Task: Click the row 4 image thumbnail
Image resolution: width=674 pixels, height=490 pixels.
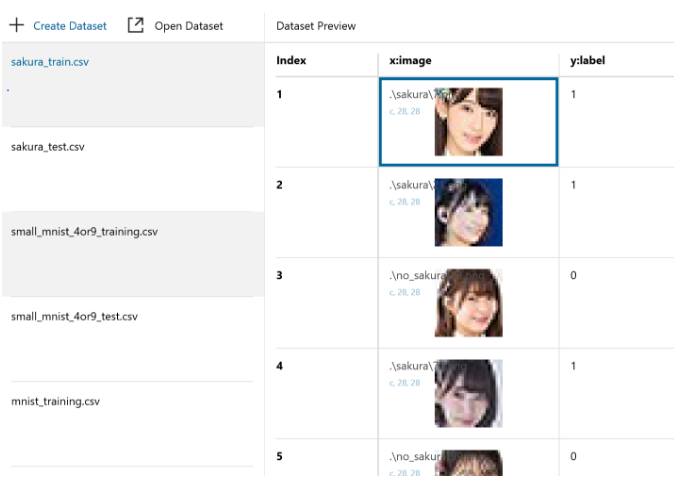Action: [468, 393]
